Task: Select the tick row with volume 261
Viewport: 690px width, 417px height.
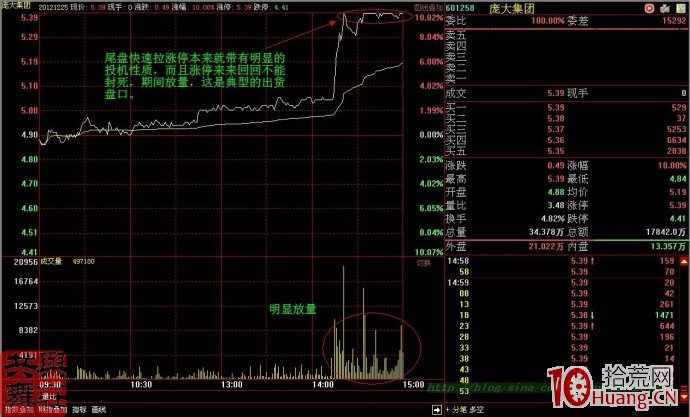Action: point(561,304)
